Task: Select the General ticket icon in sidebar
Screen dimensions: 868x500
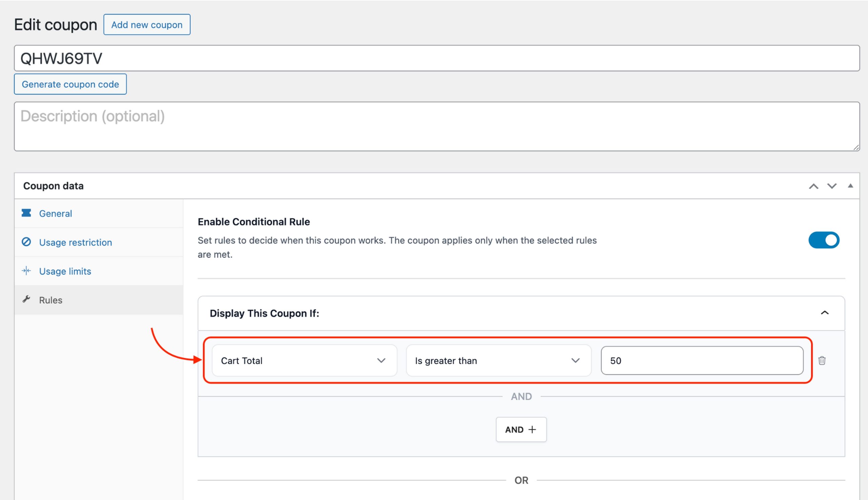Action: pos(27,213)
